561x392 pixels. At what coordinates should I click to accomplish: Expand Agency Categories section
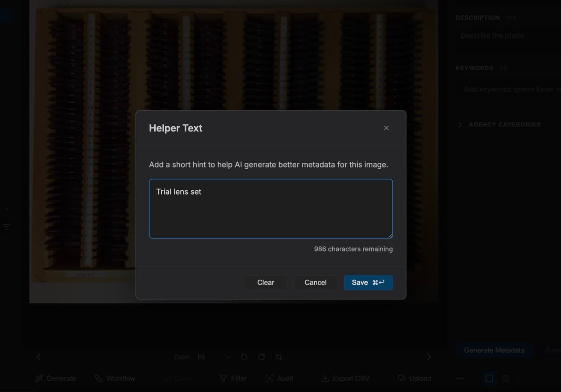pos(500,125)
